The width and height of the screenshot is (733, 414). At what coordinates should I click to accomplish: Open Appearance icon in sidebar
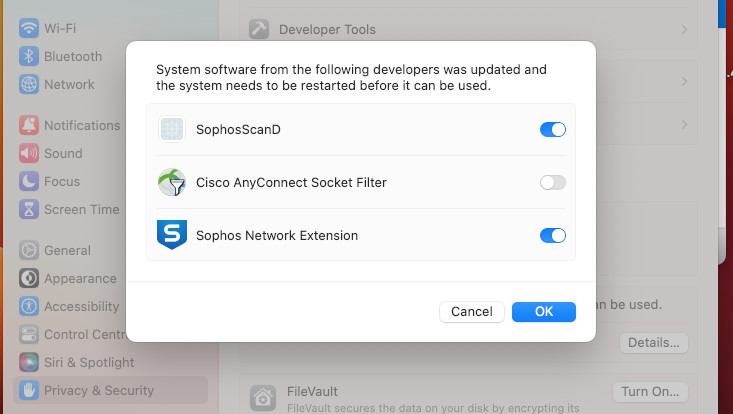click(x=29, y=278)
